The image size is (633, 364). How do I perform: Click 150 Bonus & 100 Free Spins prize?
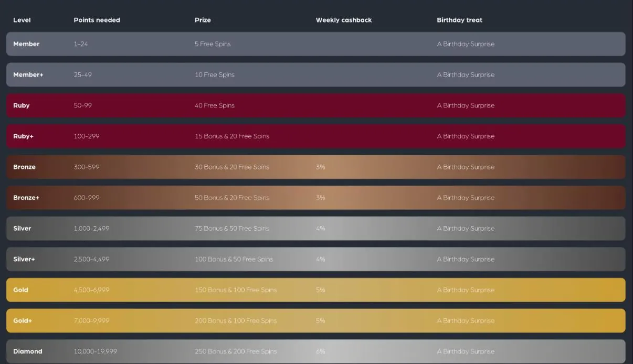(236, 290)
